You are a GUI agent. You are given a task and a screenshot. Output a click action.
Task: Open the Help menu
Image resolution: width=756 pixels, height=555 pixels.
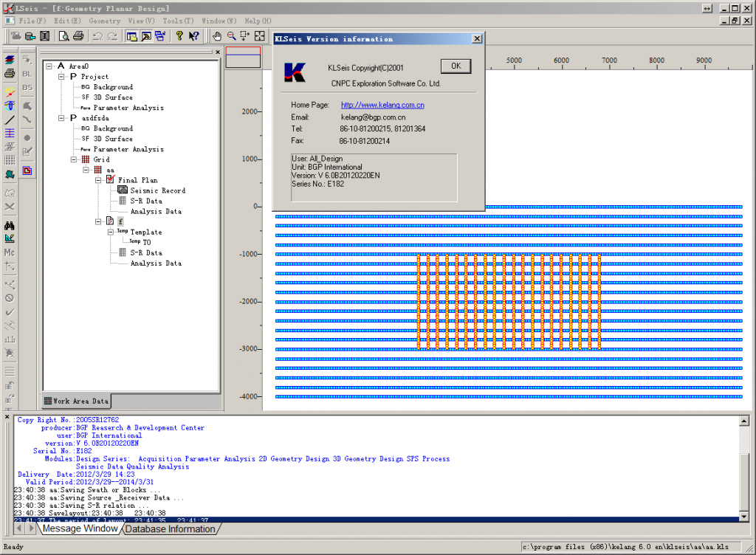tap(258, 21)
